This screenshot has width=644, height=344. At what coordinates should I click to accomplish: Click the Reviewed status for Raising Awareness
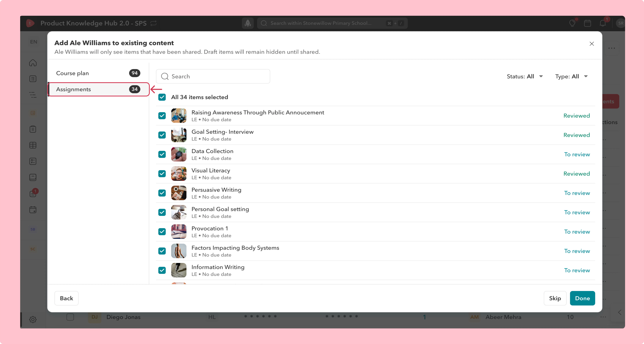click(577, 116)
